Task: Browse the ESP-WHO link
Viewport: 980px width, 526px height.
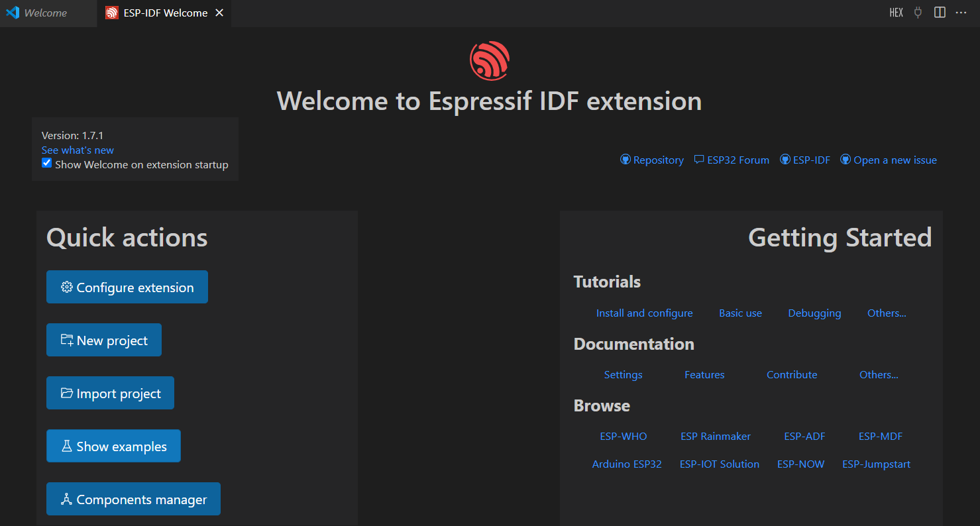Action: (623, 436)
